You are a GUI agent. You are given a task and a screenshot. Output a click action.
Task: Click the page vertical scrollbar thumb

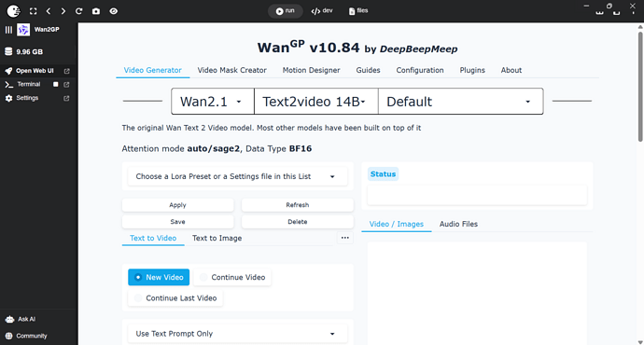tap(640, 87)
